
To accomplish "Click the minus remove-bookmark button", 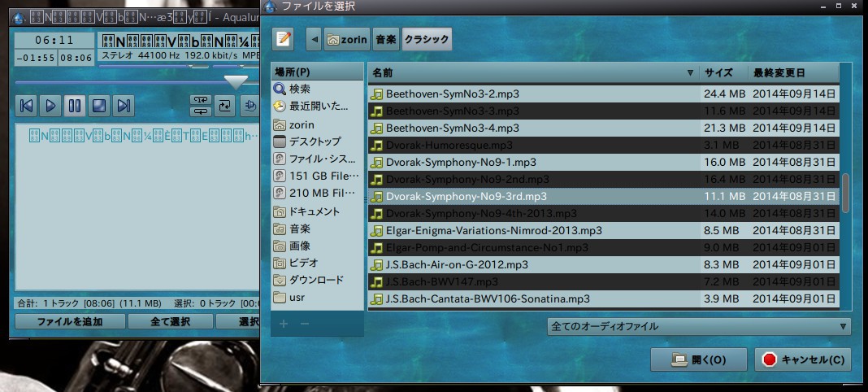I will point(305,324).
